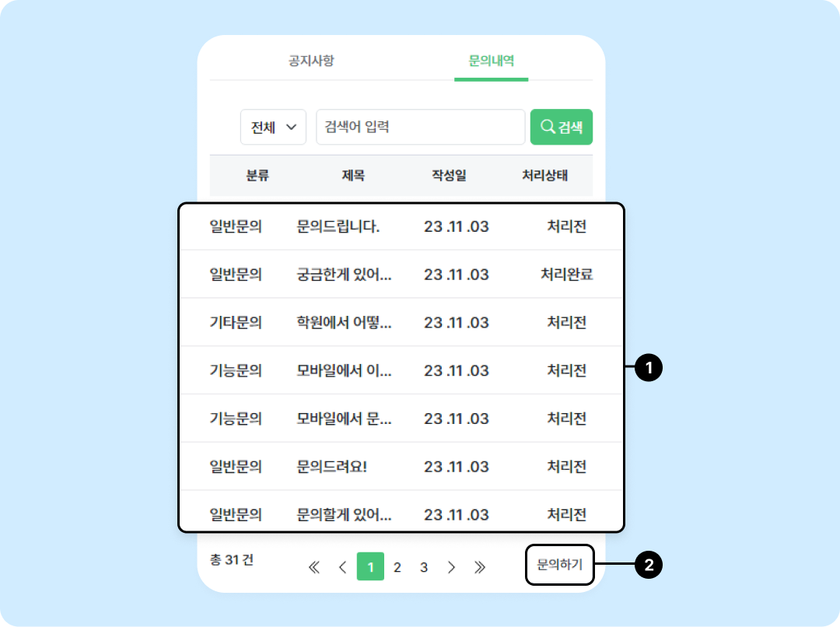
Task: Open the inquiry titled 문의드립니다.
Action: [x=401, y=226]
